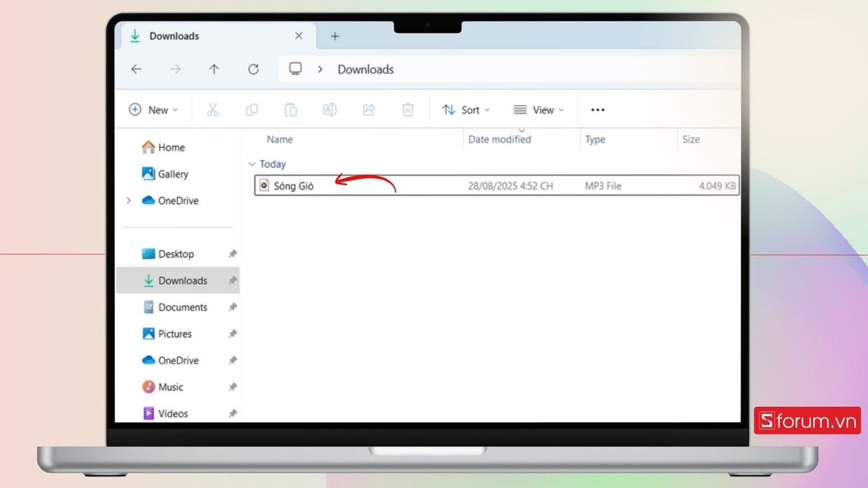Viewport: 868px width, 488px height.
Task: Sort by the Date modified column header
Action: [500, 140]
